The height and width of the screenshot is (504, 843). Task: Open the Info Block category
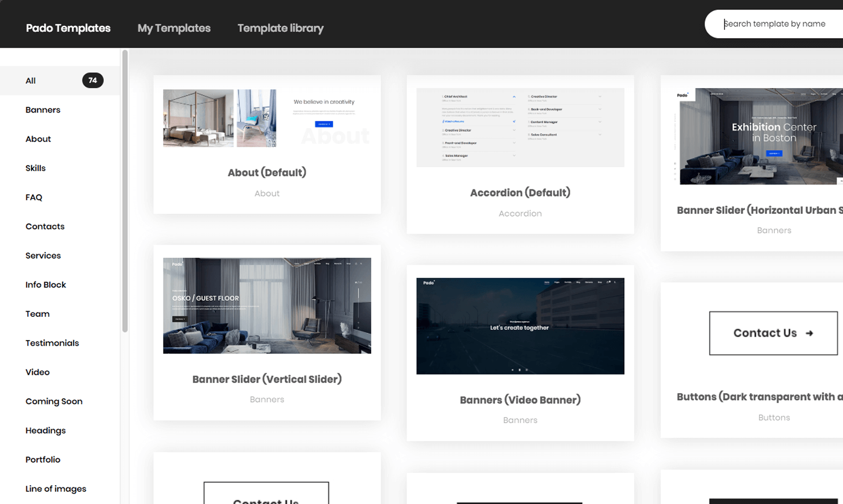45,284
